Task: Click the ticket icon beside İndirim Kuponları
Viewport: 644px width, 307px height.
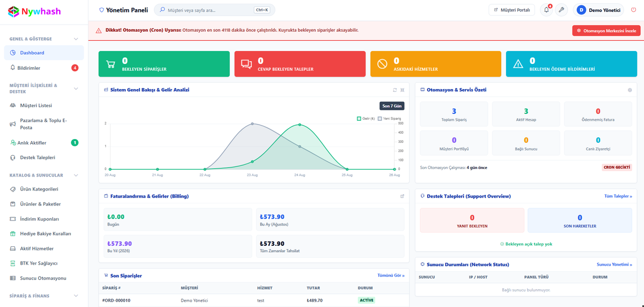Action: (13, 219)
